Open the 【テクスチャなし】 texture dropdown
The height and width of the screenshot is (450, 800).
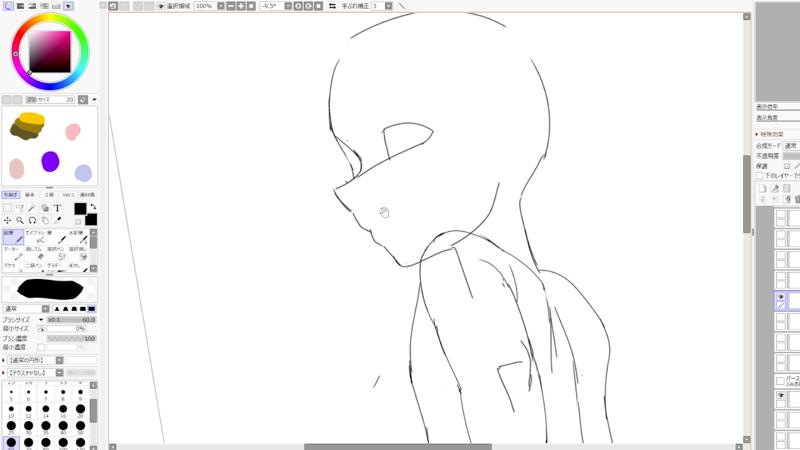tap(59, 372)
